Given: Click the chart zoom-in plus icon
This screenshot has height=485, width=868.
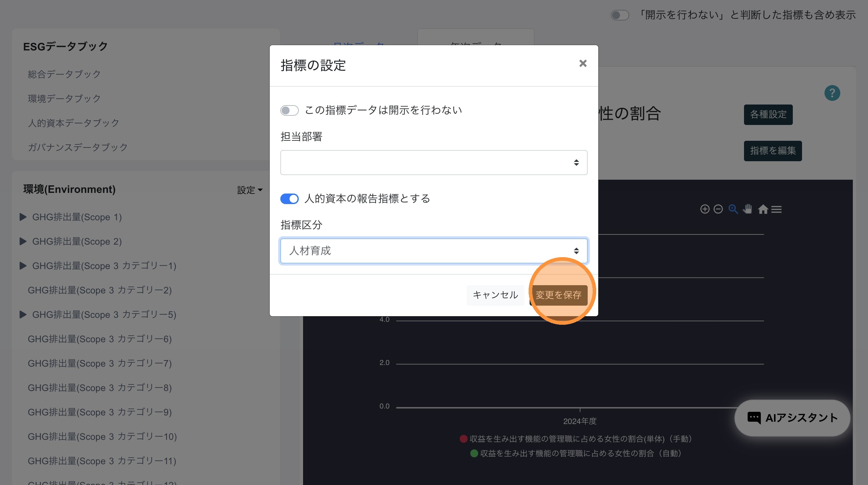Looking at the screenshot, I should (704, 209).
